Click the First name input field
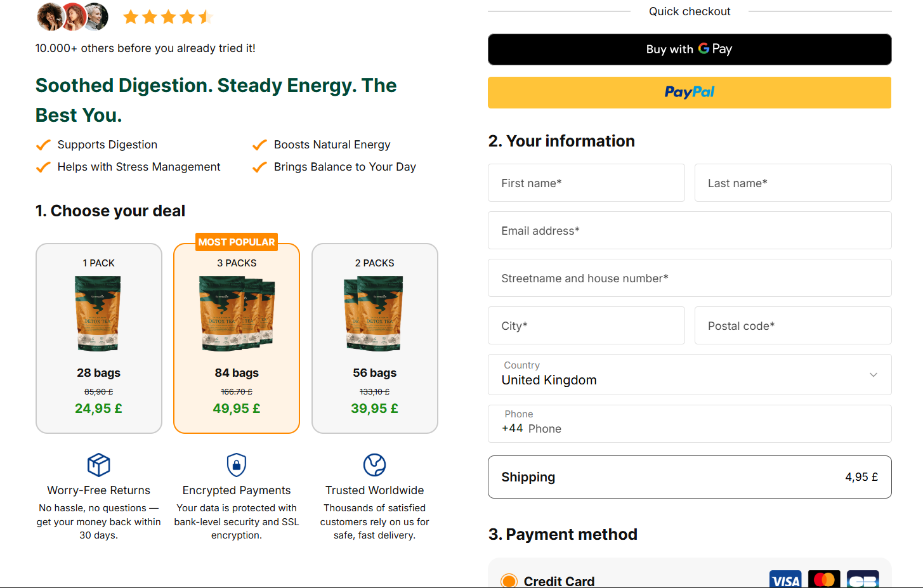923x588 pixels. pos(586,183)
